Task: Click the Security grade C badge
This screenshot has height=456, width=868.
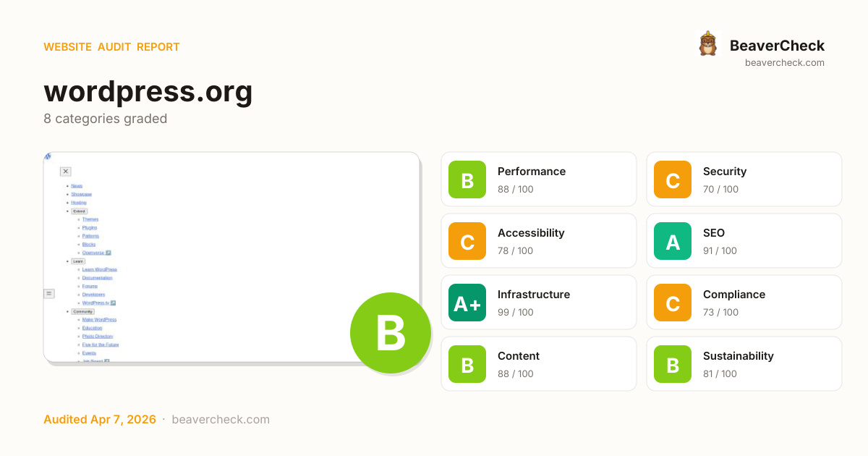Action: pos(673,180)
